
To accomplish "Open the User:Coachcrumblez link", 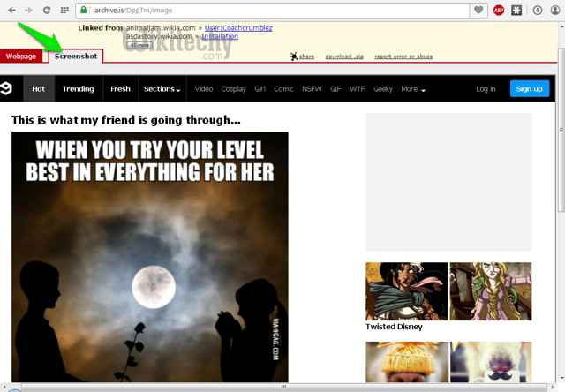I will (x=238, y=27).
